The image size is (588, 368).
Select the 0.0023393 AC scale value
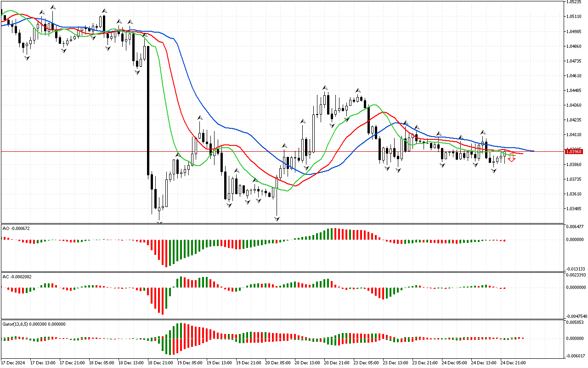click(576, 275)
